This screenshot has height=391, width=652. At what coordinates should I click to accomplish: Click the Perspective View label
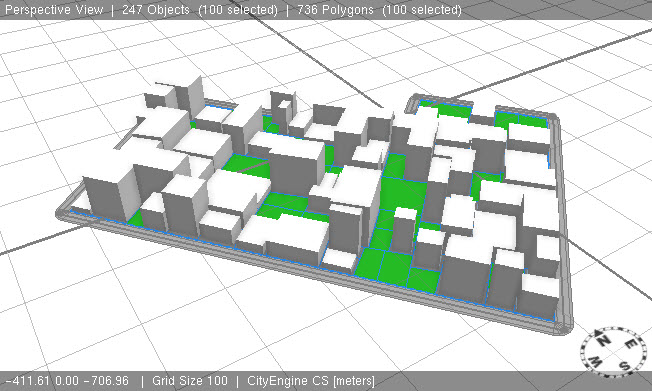click(54, 10)
